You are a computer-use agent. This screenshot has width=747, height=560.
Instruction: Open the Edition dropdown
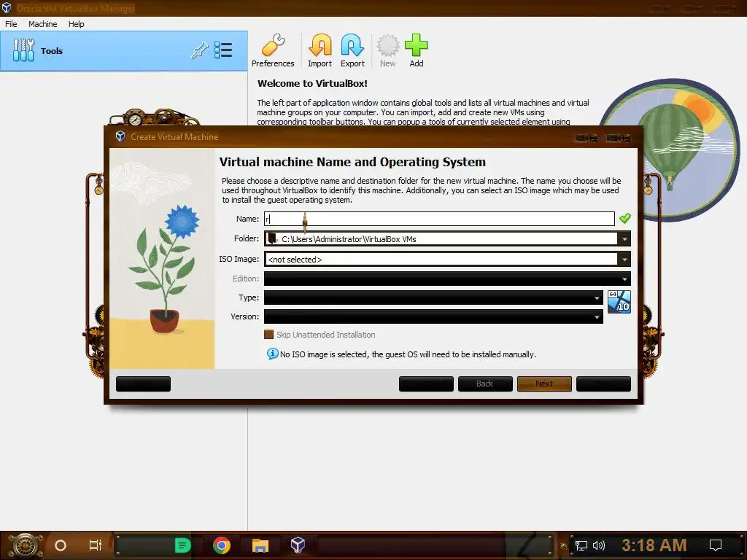[x=447, y=279]
